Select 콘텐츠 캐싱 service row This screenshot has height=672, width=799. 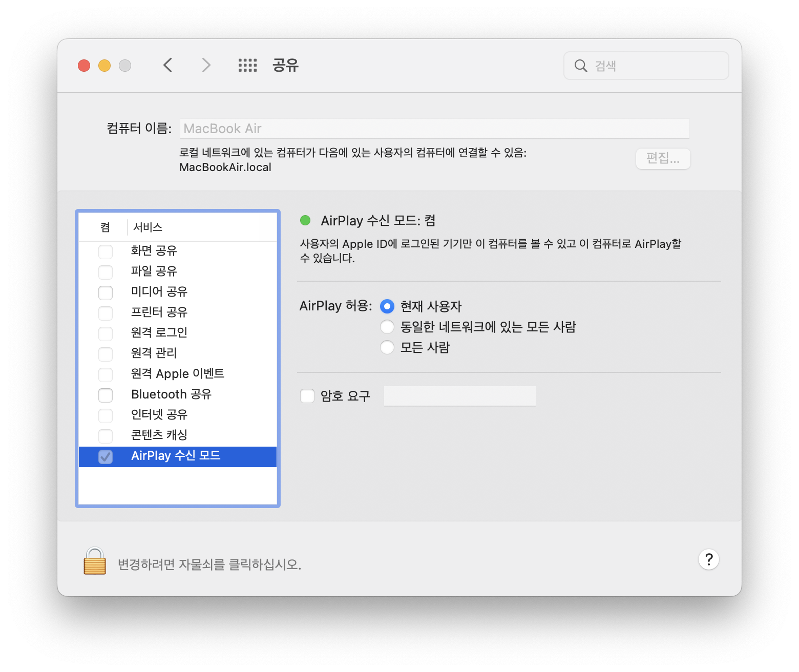[178, 435]
